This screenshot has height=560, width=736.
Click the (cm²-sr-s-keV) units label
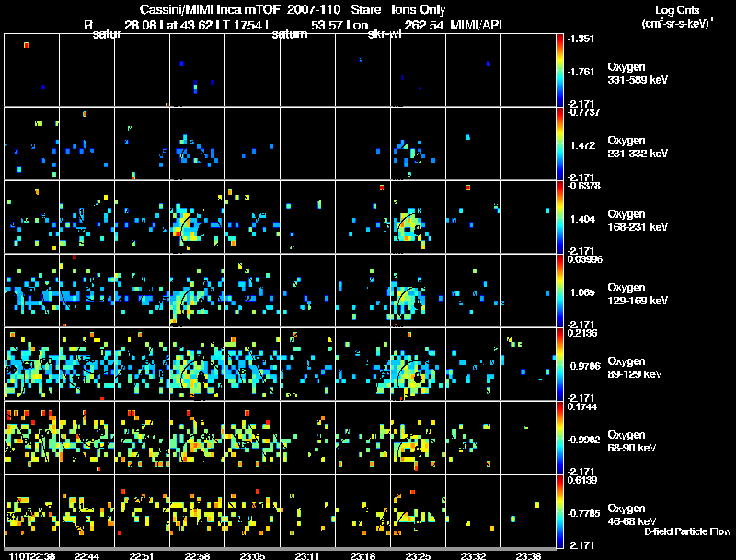(677, 24)
